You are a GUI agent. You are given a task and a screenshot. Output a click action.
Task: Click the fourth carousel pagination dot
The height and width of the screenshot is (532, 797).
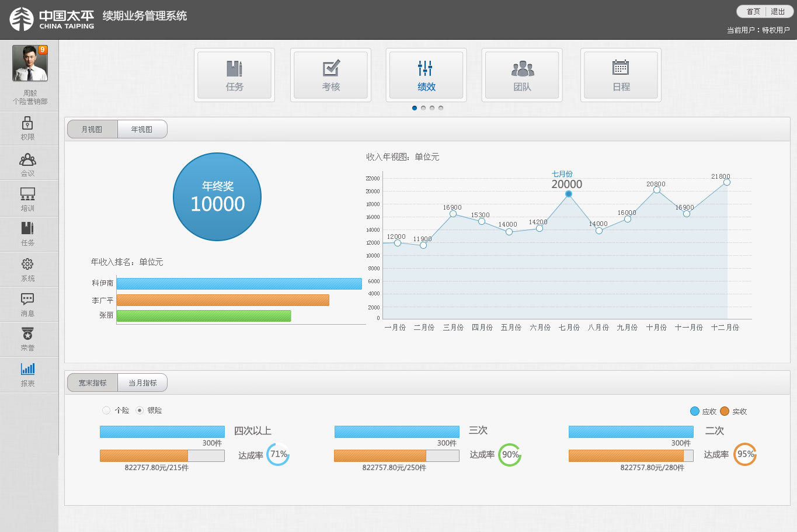tap(441, 108)
